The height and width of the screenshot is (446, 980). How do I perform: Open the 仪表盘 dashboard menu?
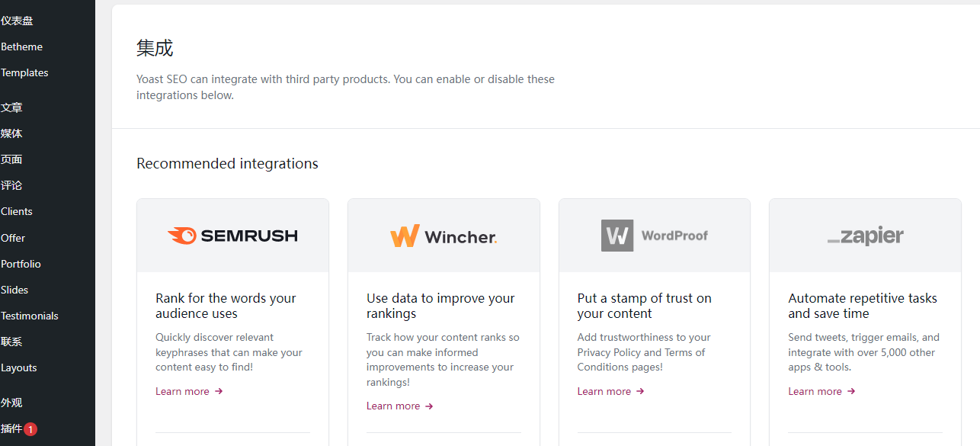[17, 21]
